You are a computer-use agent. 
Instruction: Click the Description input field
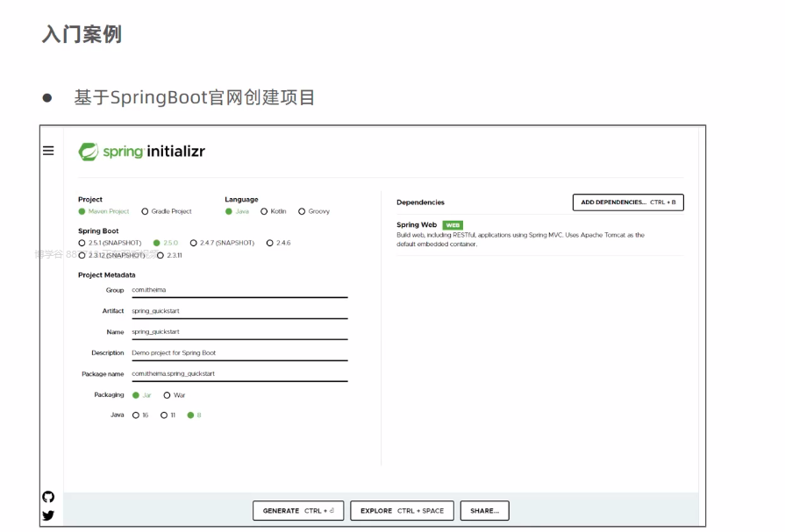[239, 353]
